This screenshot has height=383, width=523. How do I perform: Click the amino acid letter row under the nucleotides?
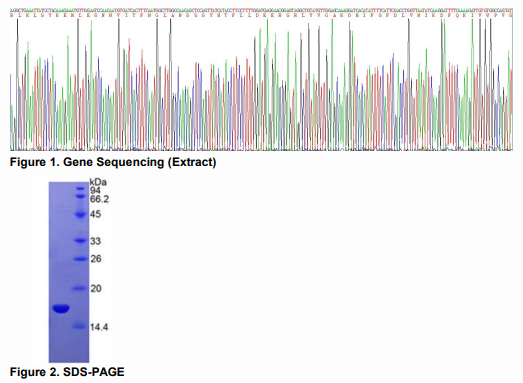[x=261, y=15]
